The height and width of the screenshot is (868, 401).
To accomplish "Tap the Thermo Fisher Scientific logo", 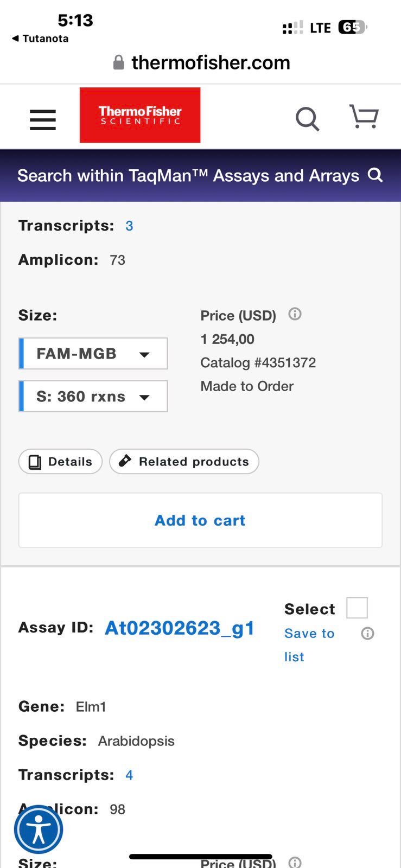I will (x=140, y=115).
